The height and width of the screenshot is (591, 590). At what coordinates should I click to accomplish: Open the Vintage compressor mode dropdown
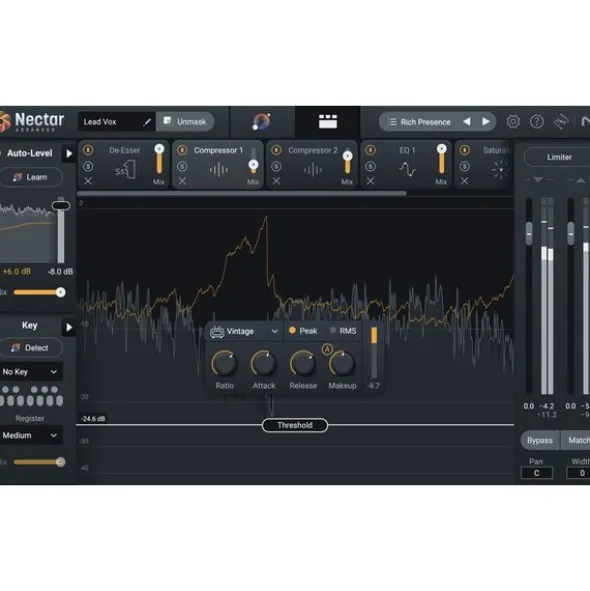[244, 331]
